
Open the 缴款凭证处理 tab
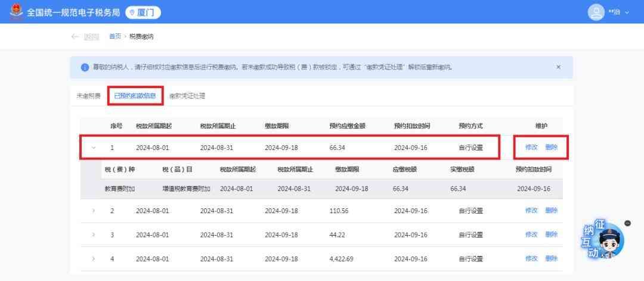pos(187,96)
